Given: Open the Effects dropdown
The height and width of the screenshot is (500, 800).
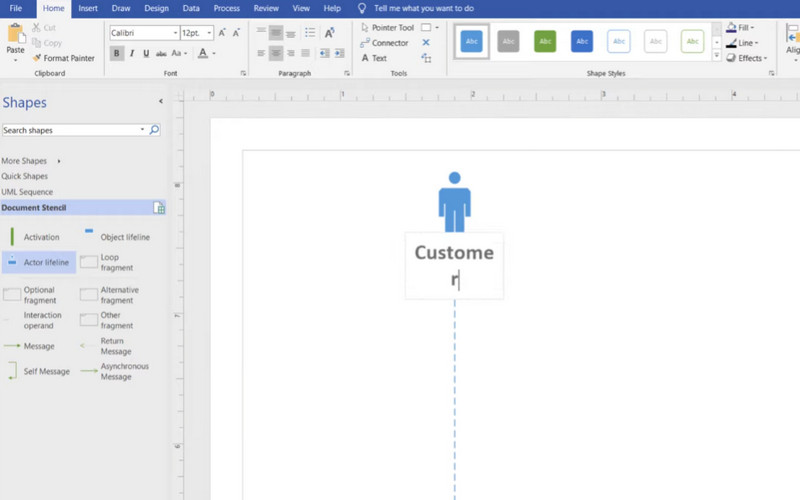Looking at the screenshot, I should point(746,58).
